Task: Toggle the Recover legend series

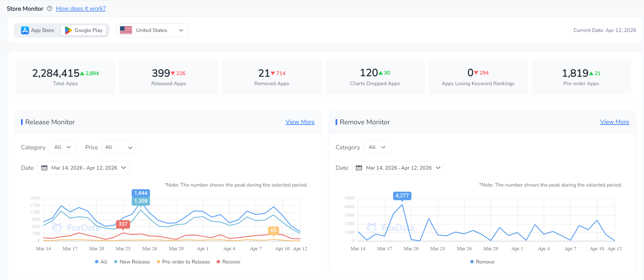Action: tap(229, 262)
